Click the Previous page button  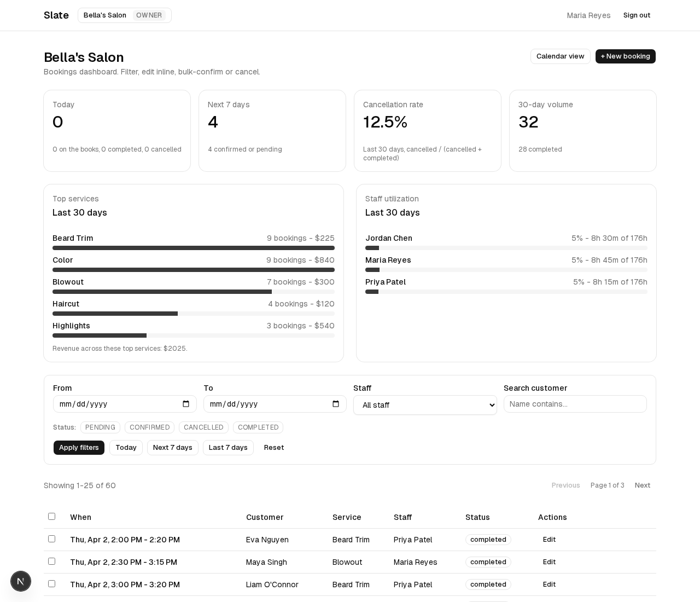click(565, 485)
